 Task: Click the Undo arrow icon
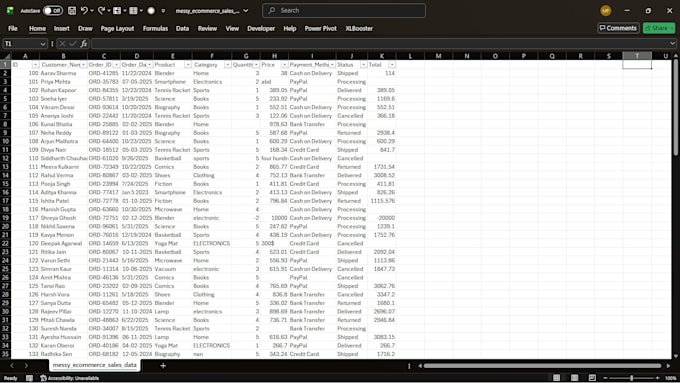[84, 10]
